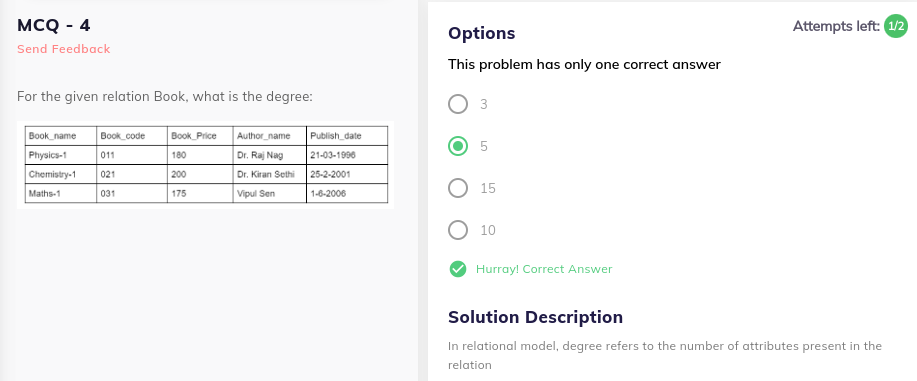Select the radio button for option 3
This screenshot has height=381, width=917.
tap(458, 104)
